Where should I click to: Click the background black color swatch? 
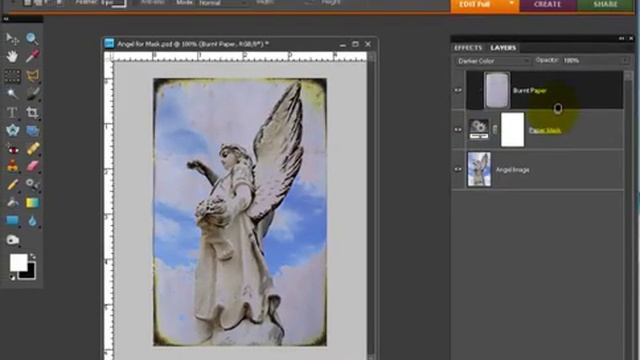click(29, 273)
